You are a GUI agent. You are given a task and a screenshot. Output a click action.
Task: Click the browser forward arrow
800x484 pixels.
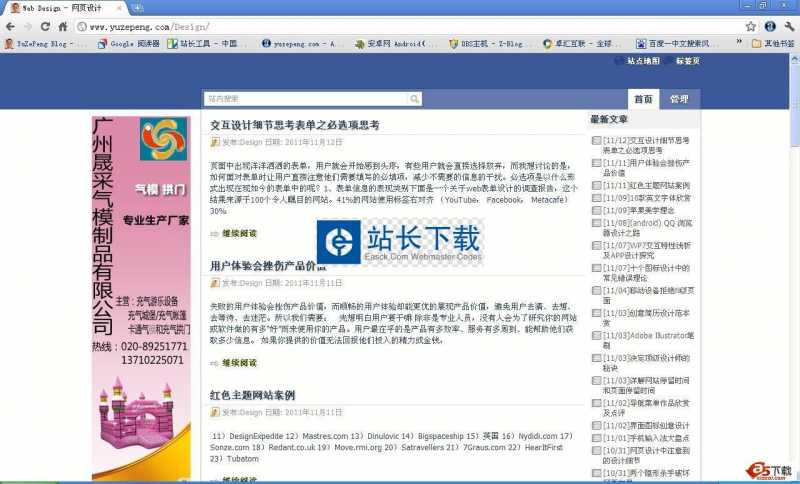click(x=31, y=26)
